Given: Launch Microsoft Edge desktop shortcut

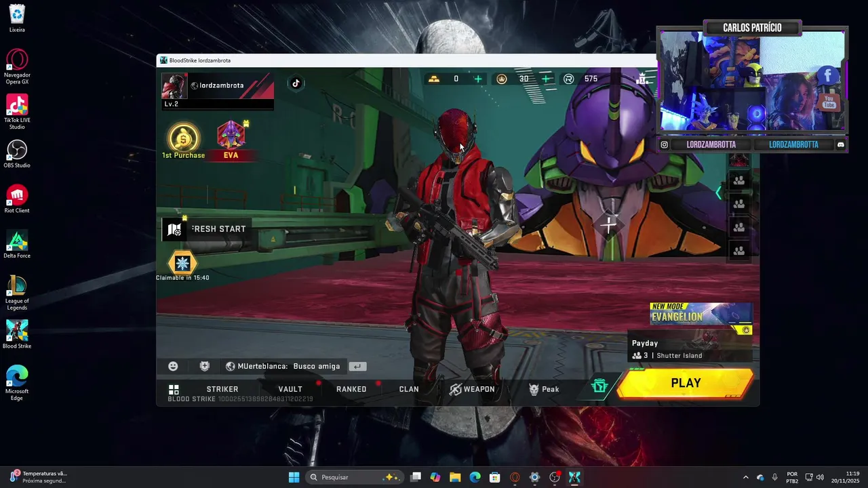Looking at the screenshot, I should (17, 383).
